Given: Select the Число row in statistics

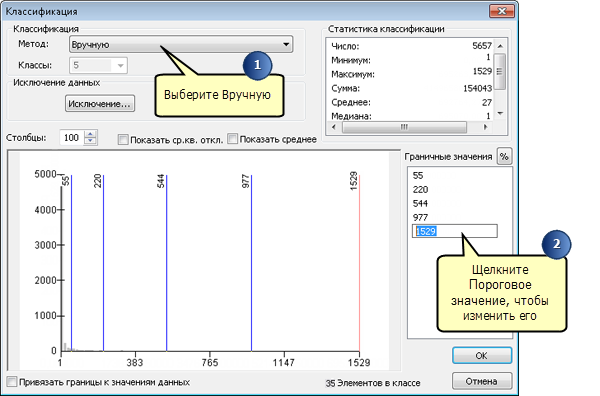Looking at the screenshot, I should (x=411, y=46).
